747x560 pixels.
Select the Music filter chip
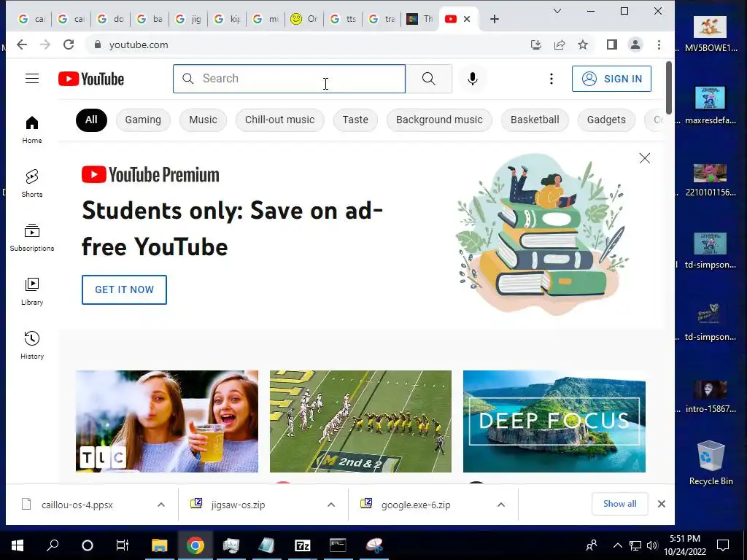click(x=203, y=120)
